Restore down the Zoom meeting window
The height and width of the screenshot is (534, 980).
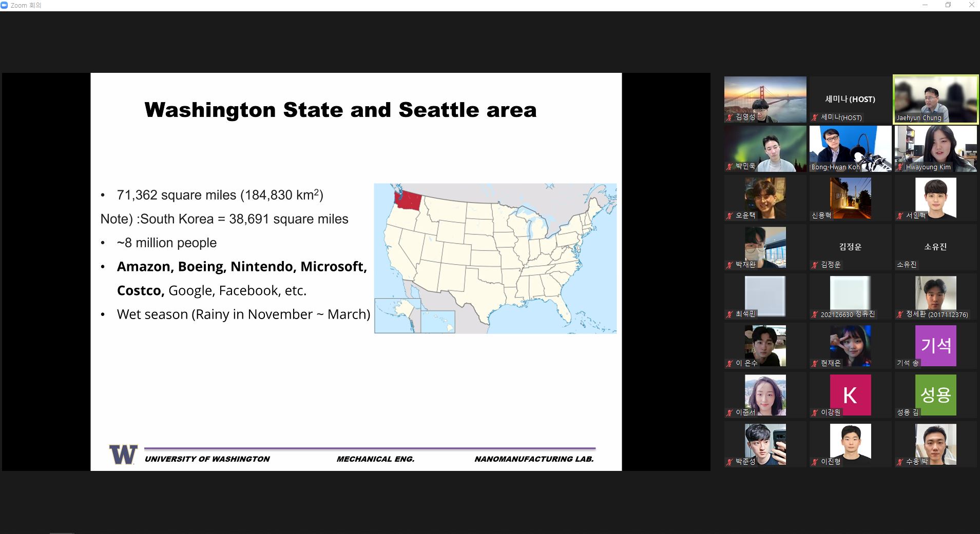point(948,5)
